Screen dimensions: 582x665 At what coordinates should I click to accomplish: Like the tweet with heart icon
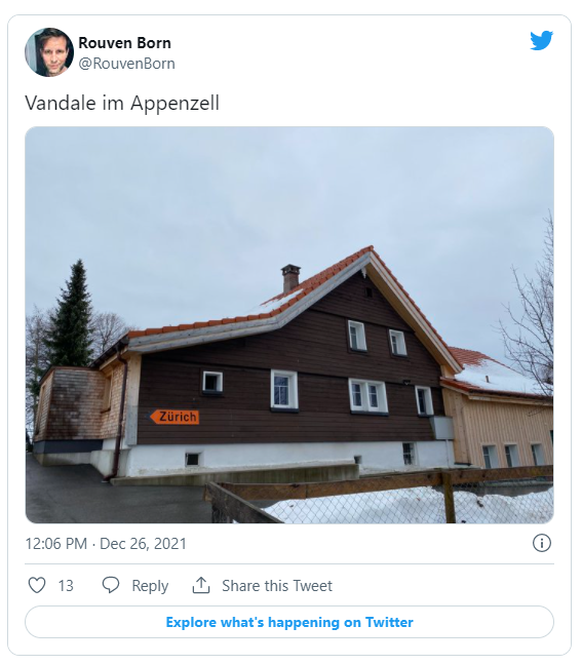[x=36, y=585]
